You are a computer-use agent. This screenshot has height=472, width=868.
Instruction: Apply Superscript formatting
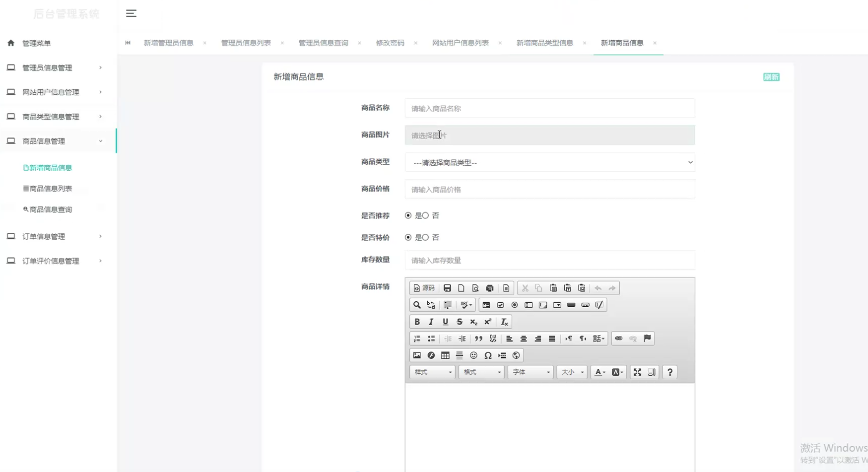[x=488, y=322]
